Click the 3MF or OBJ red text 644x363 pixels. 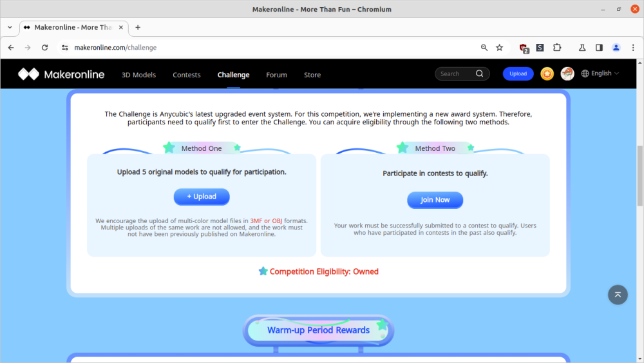(x=266, y=221)
